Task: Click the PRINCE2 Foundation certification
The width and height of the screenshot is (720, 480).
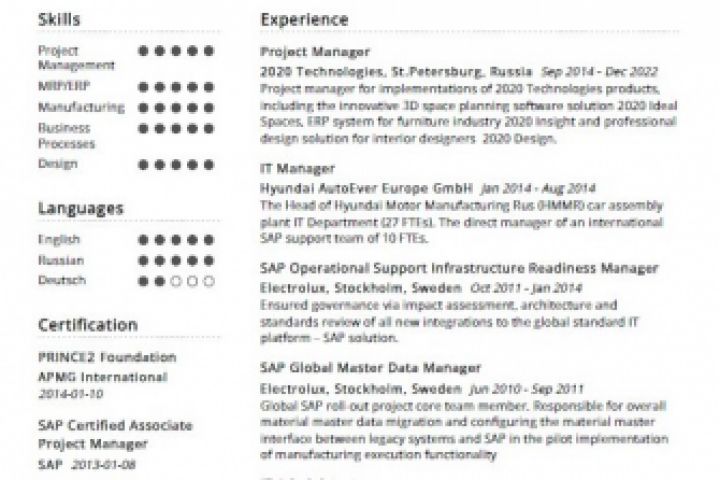Action: [x=107, y=357]
